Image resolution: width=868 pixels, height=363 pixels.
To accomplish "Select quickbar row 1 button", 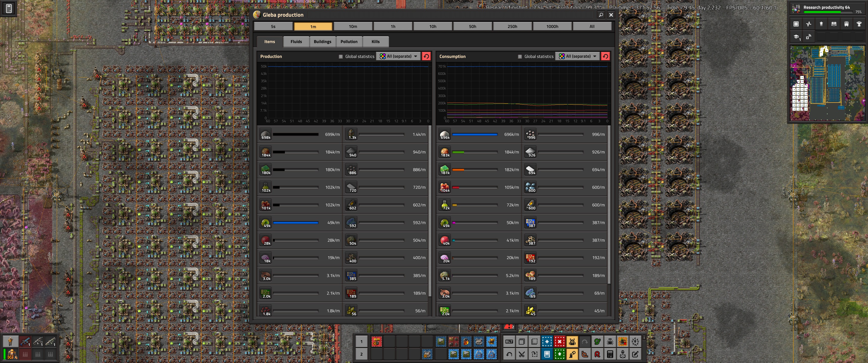I will click(x=362, y=342).
